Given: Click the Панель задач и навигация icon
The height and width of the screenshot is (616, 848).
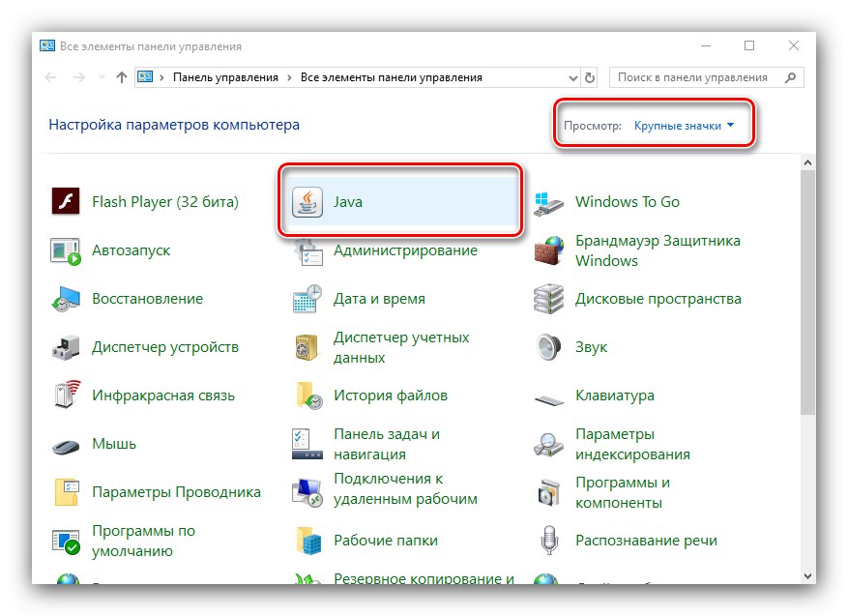Looking at the screenshot, I should coord(307,444).
